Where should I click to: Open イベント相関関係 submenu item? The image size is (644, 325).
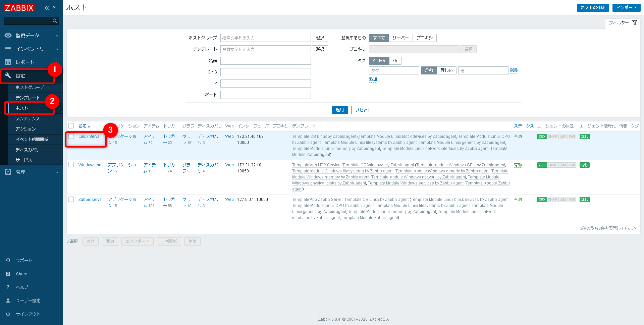click(32, 139)
